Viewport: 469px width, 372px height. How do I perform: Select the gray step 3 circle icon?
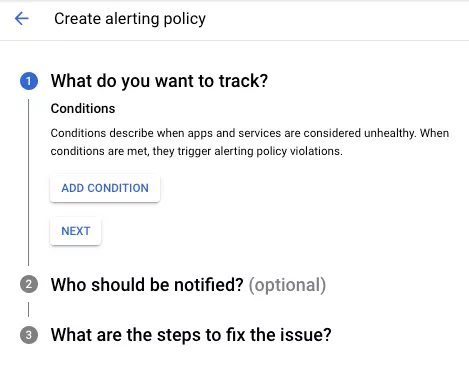[29, 335]
